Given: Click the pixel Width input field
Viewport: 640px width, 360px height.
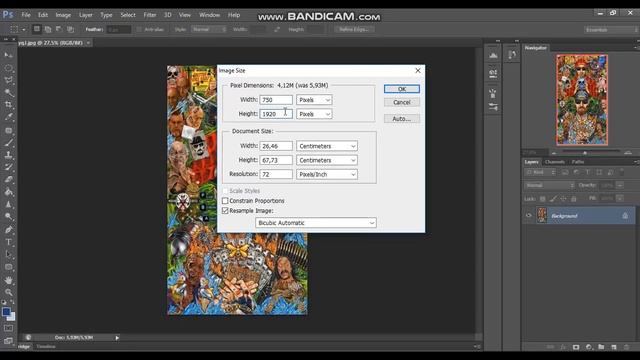Looking at the screenshot, I should (276, 100).
